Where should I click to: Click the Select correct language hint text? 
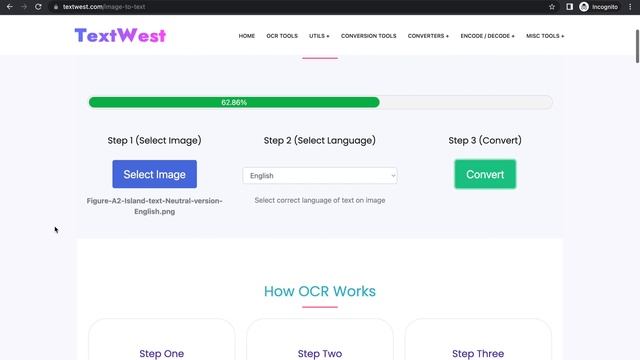point(320,200)
